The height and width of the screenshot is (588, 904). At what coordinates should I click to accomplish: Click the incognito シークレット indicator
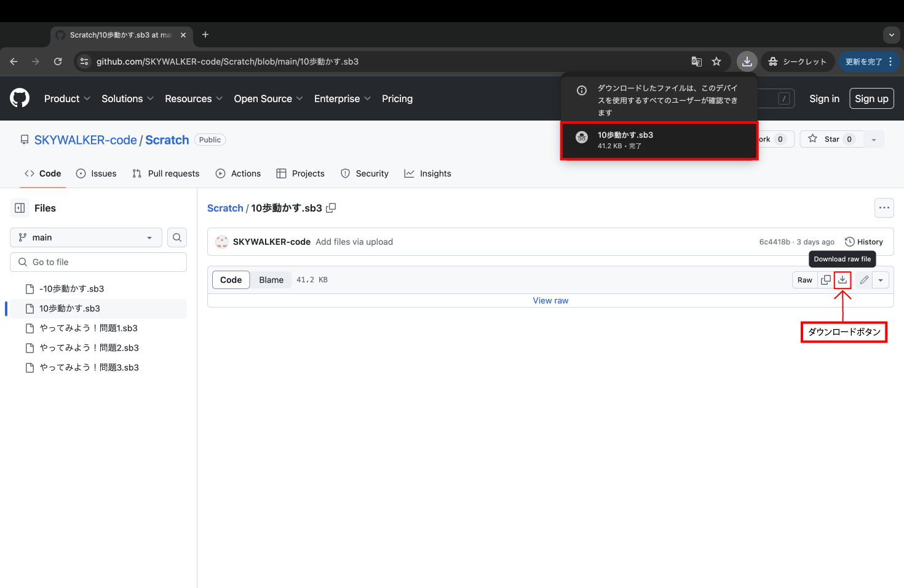click(798, 62)
